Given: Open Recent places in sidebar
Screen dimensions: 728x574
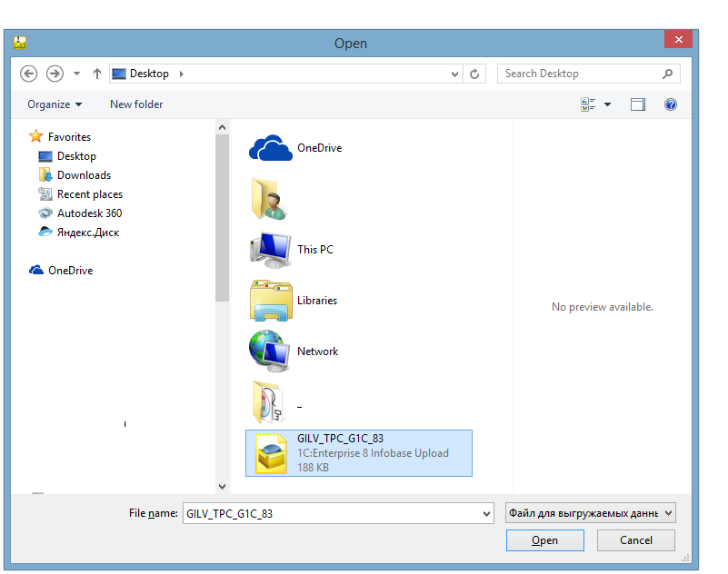Looking at the screenshot, I should (x=90, y=194).
